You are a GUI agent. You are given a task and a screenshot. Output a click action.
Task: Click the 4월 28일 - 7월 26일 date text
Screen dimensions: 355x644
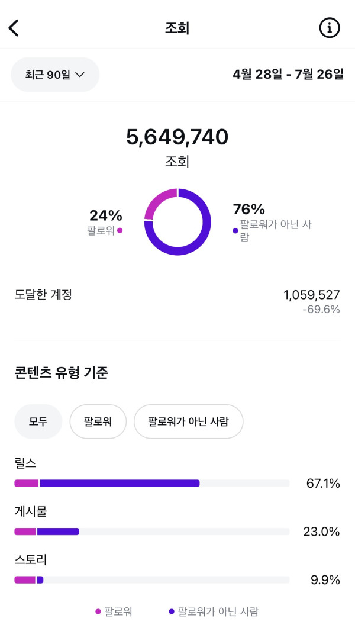coord(288,75)
